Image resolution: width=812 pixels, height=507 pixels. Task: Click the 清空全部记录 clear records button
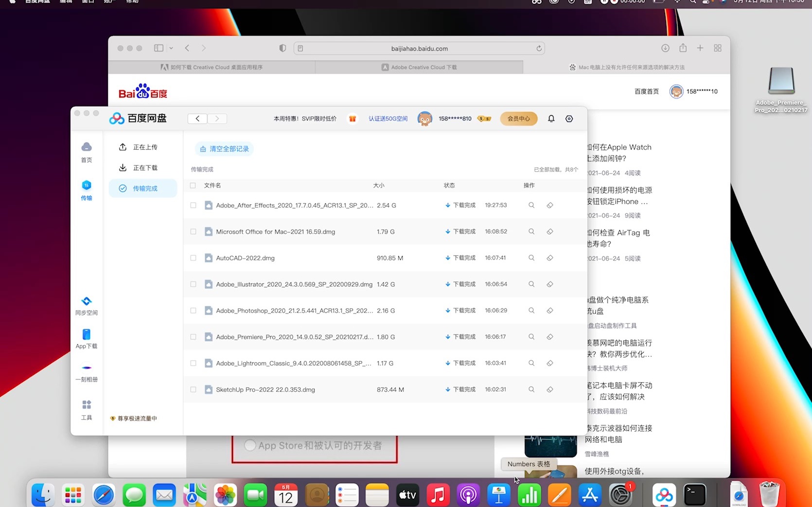224,149
